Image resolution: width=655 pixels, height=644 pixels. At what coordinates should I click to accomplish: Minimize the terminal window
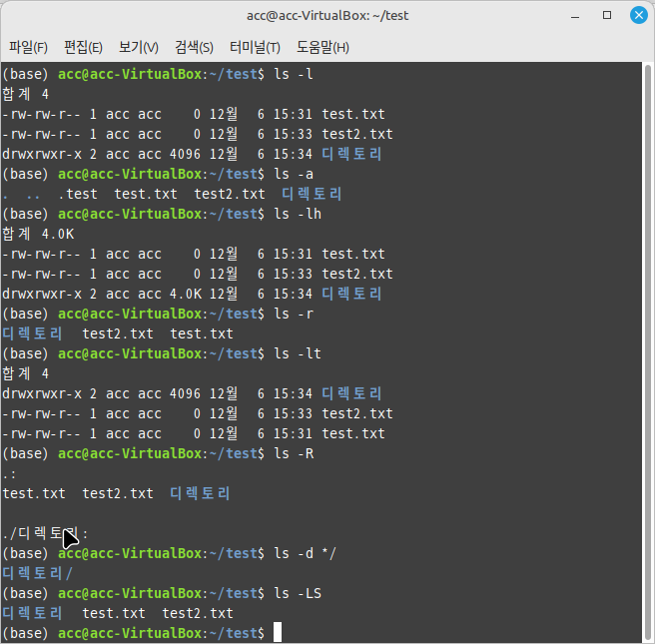tap(575, 16)
